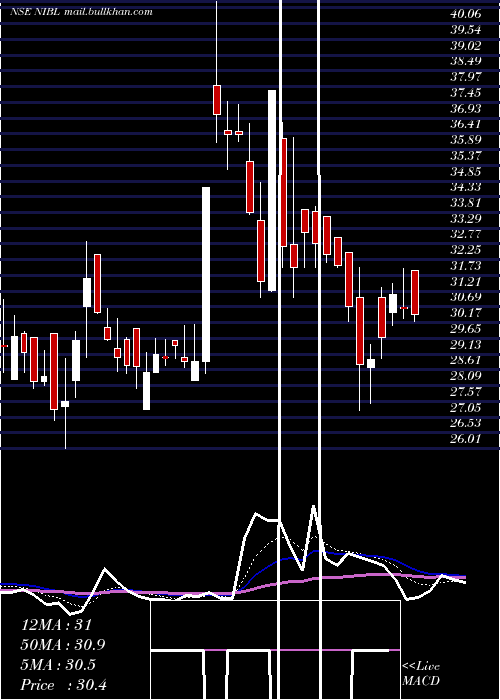Screen dimensions: 500x700
Task: Click the 28.61 price axis label
Action: coord(466,360)
